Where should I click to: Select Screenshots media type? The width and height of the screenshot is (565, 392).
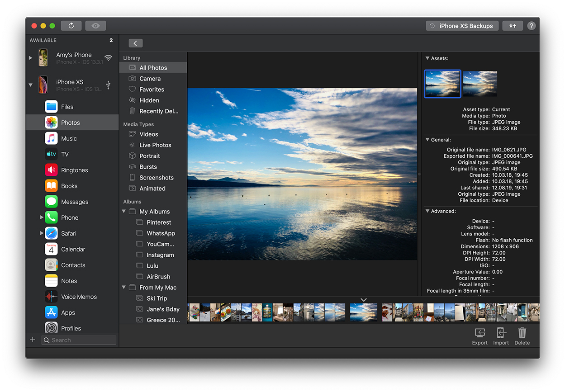(x=156, y=178)
